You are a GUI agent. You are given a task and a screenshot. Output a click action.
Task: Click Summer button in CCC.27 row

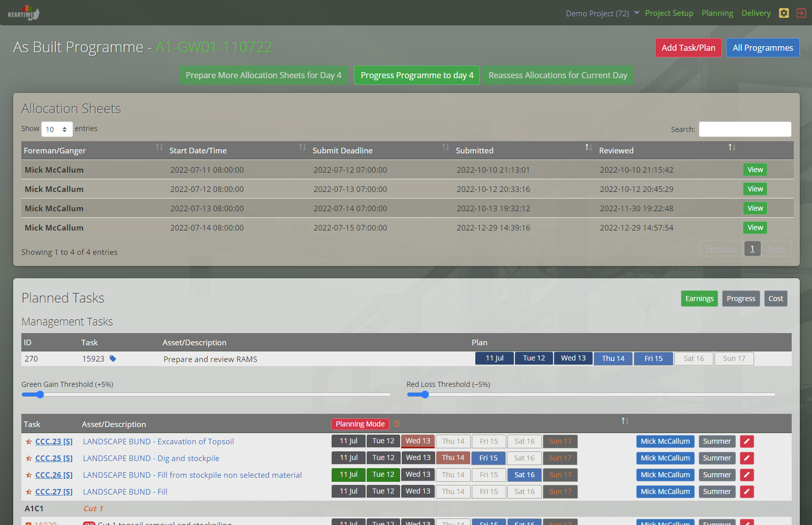[717, 491]
